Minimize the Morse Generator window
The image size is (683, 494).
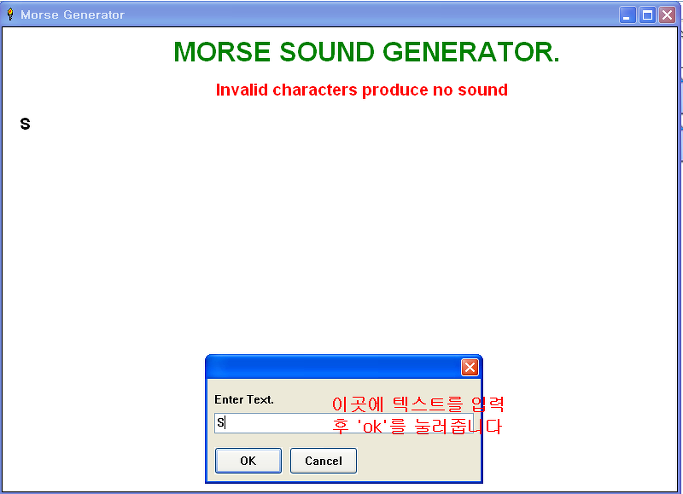(628, 15)
